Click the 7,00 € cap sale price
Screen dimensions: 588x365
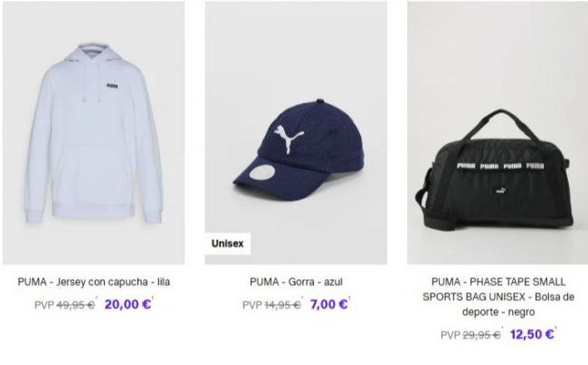click(x=328, y=304)
